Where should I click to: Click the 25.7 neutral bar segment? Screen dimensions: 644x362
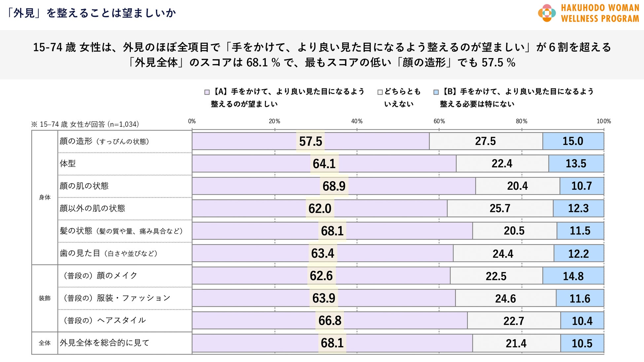coord(500,209)
